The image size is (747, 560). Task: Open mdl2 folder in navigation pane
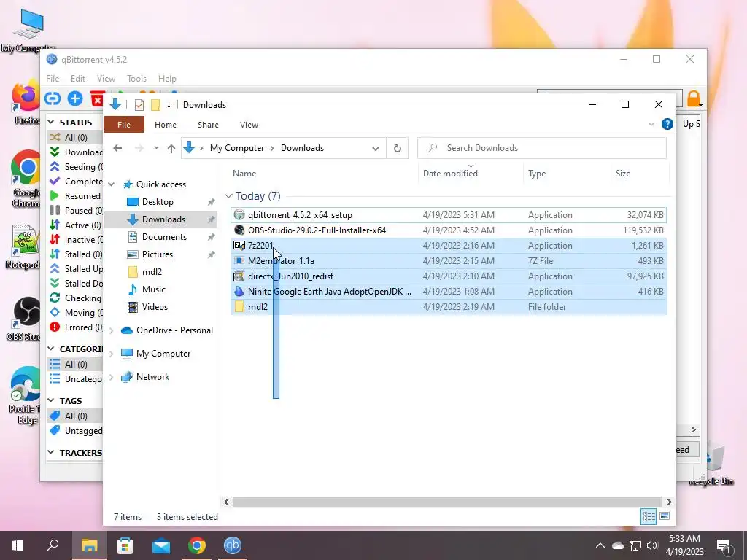(152, 272)
